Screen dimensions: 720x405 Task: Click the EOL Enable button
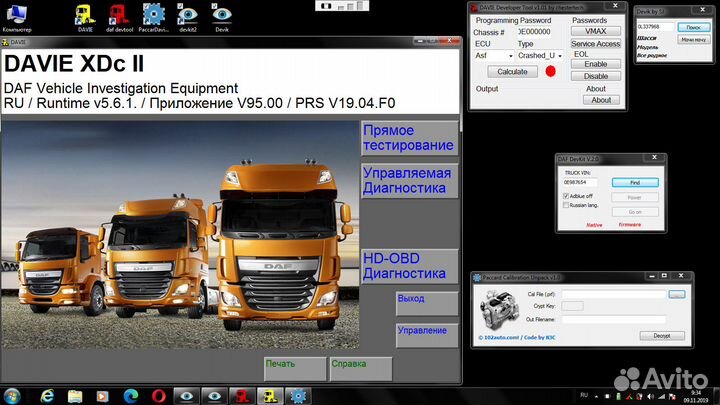click(596, 64)
